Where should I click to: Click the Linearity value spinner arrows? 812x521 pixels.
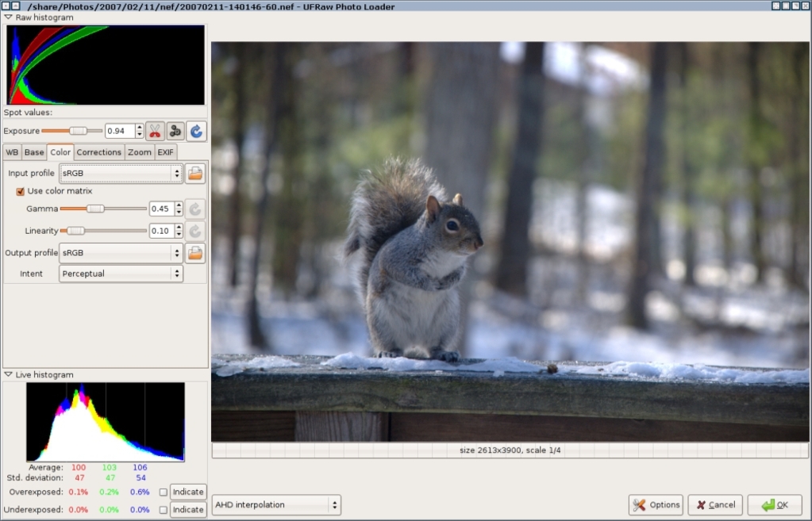179,231
